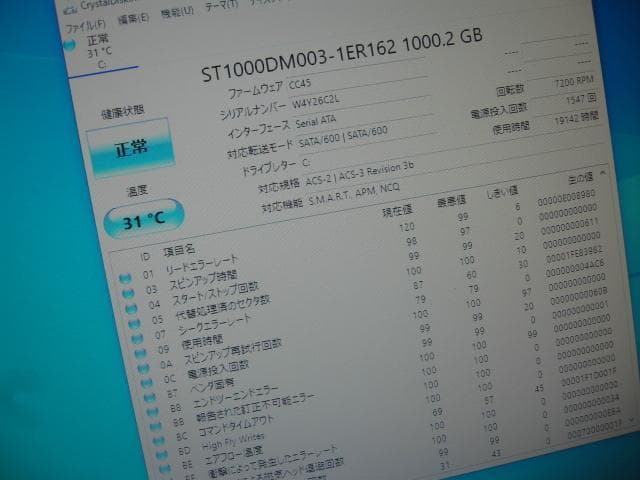The height and width of the screenshot is (480, 640).
Task: Click status orb for 04 スタート/ストップ回数
Action: pos(130,309)
